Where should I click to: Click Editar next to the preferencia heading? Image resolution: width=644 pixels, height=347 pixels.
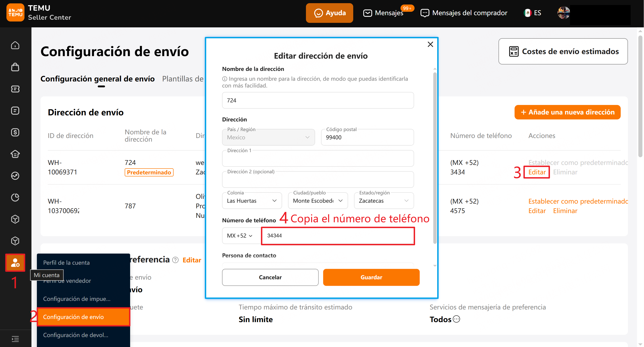[192, 260]
